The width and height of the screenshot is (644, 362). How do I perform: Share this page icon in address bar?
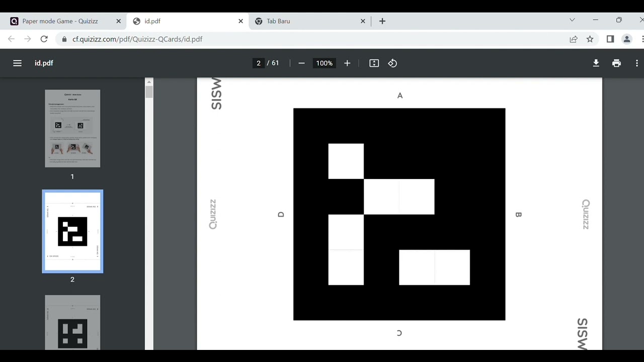[573, 39]
